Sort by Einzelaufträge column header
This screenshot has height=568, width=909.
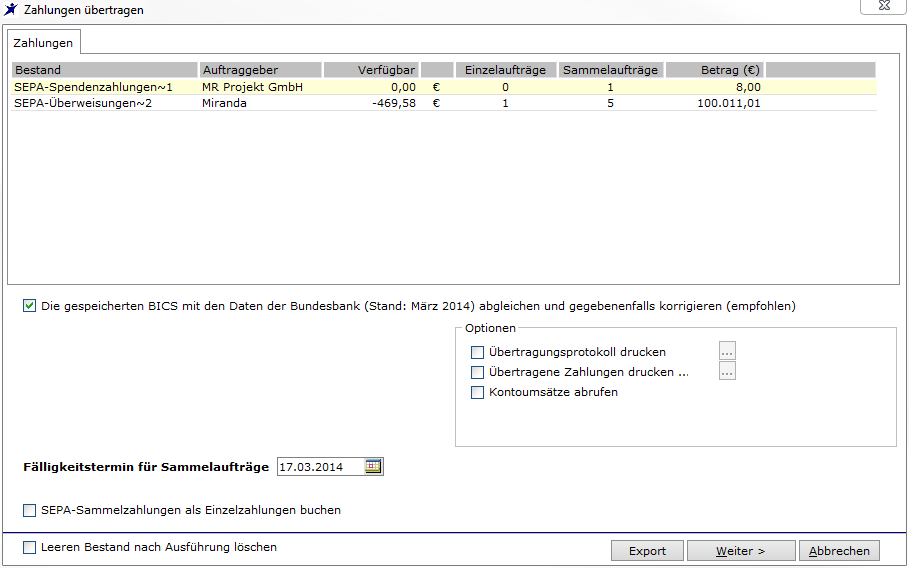pyautogui.click(x=506, y=70)
